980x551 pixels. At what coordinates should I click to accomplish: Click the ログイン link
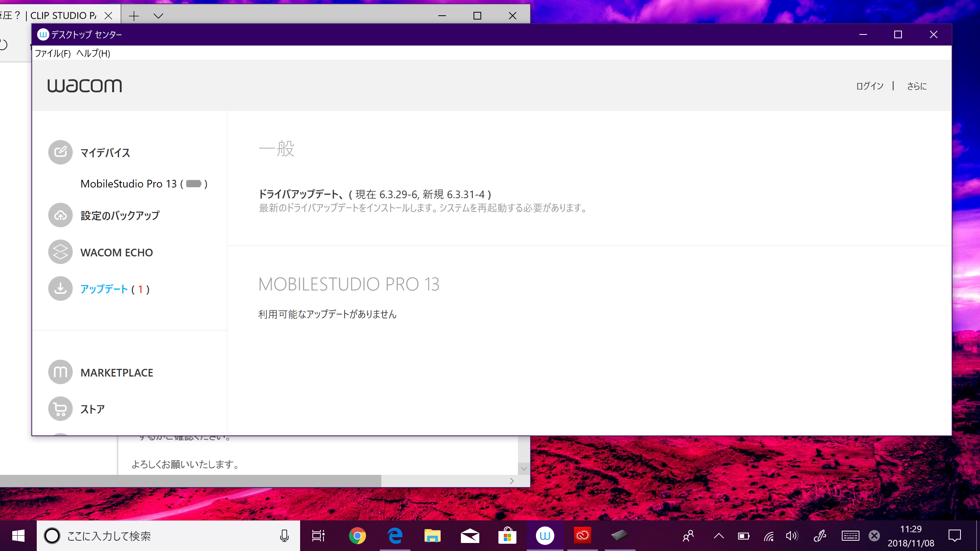pos(869,86)
